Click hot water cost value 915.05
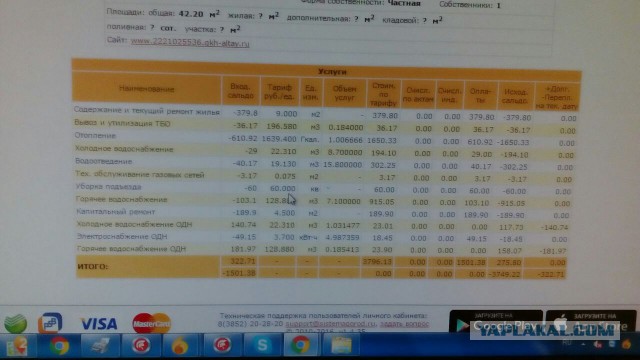This screenshot has width=640, height=360. pyautogui.click(x=382, y=202)
